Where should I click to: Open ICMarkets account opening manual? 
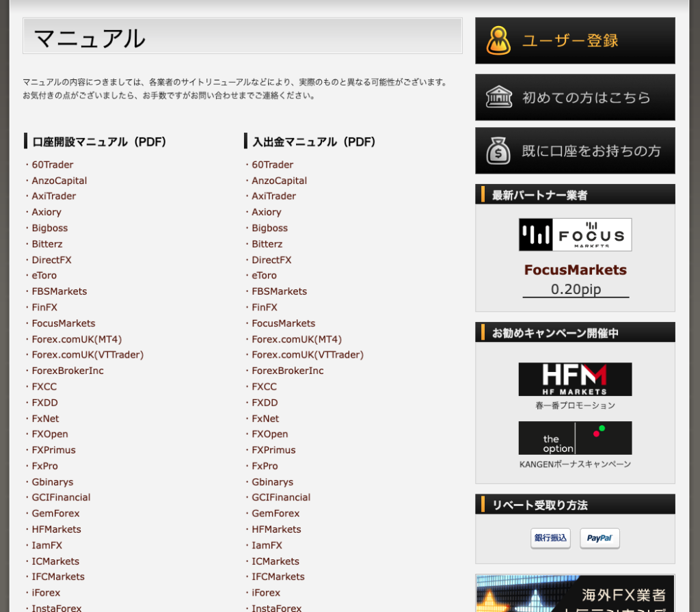tap(55, 561)
